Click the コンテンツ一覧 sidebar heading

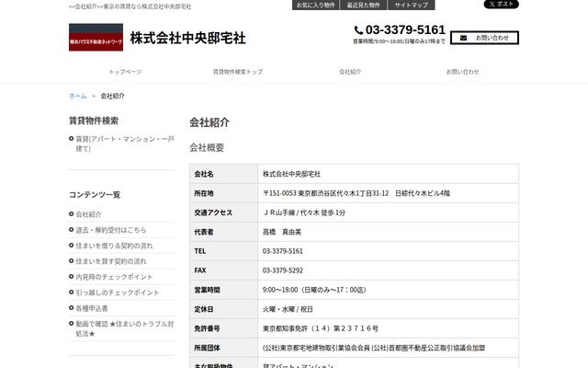click(95, 195)
